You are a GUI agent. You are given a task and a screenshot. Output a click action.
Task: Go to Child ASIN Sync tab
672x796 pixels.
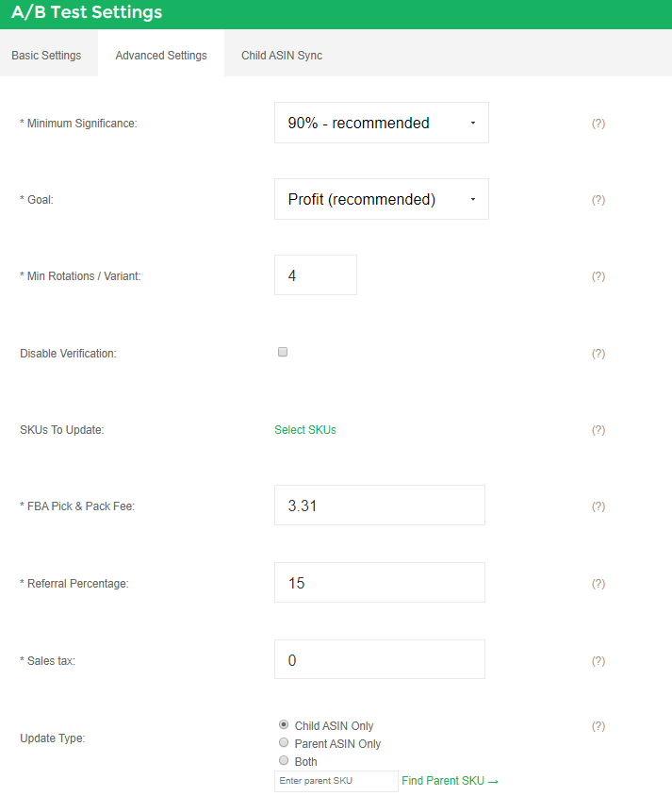[x=282, y=56]
